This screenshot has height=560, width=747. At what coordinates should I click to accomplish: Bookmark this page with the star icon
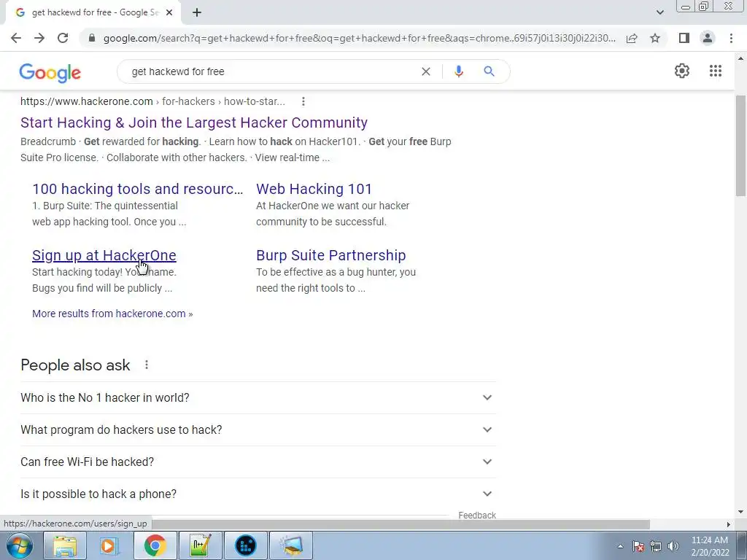coord(655,38)
